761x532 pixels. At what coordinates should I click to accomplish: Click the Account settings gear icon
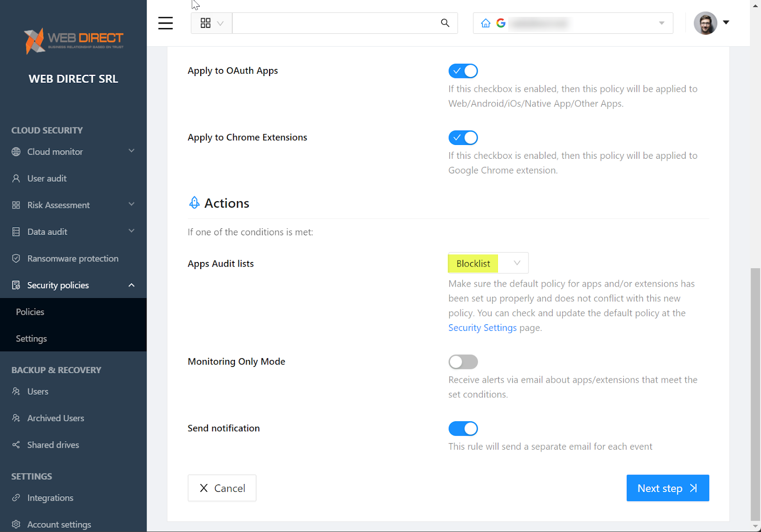16,524
